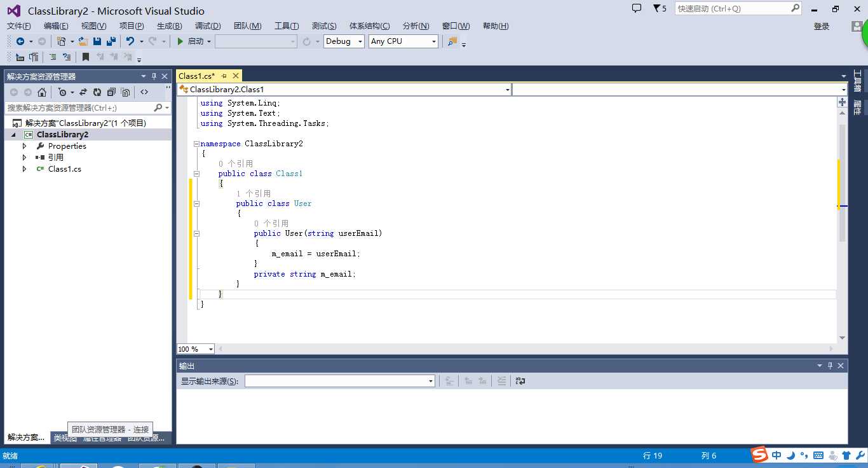Open the 编辑(E) menu
868x468 pixels.
(x=56, y=26)
